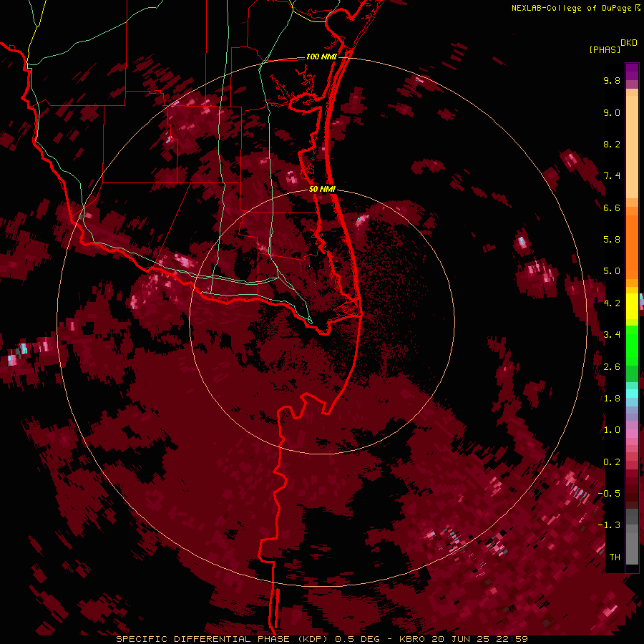This screenshot has height=644, width=644.
Task: Click the 5.8 legend value
Action: pos(612,240)
